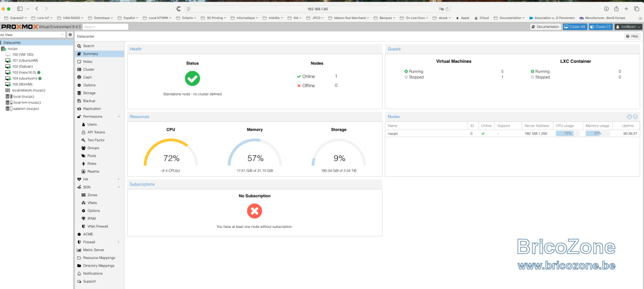The width and height of the screenshot is (644, 289).
Task: Open Directory Mappings
Action: [99, 265]
